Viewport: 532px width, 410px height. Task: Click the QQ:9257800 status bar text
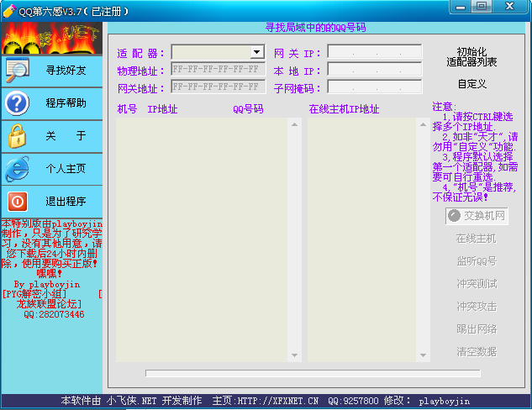pyautogui.click(x=353, y=402)
